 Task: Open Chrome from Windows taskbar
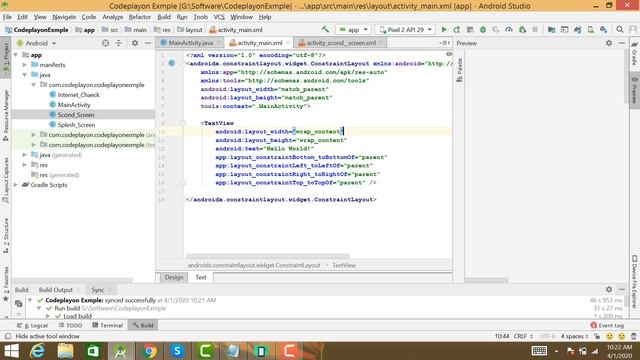[x=149, y=351]
